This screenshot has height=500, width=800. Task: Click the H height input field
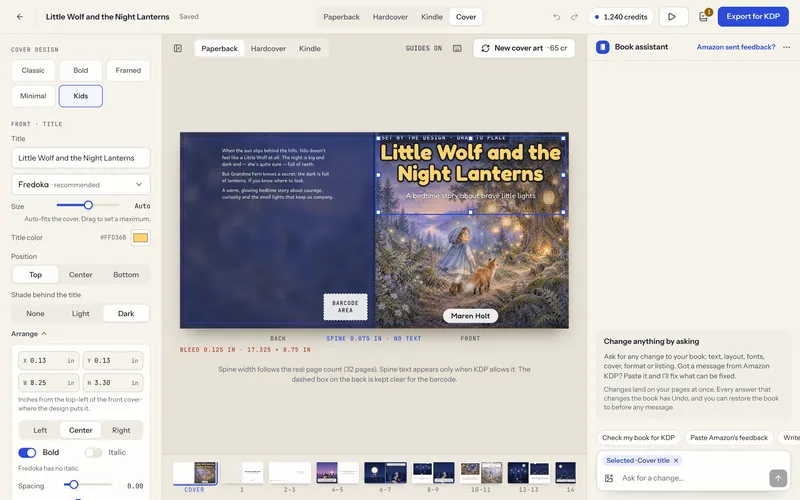[113, 383]
